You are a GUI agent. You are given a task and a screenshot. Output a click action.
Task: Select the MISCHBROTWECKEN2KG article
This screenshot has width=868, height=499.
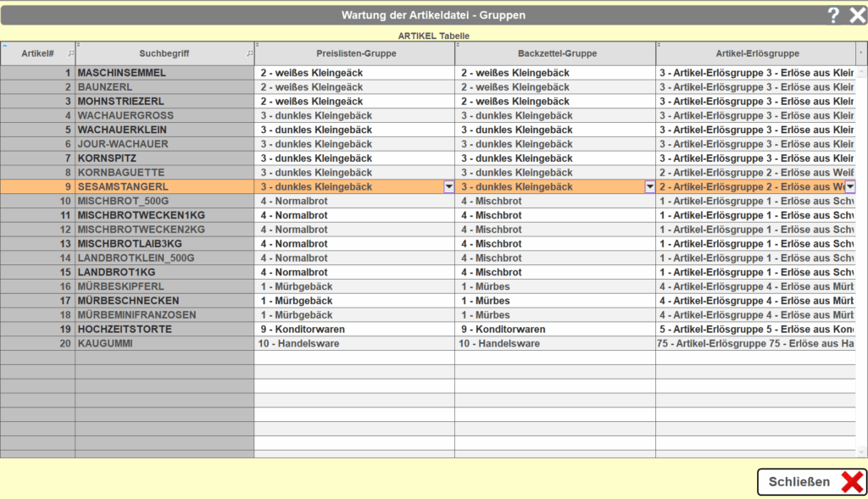pos(165,230)
